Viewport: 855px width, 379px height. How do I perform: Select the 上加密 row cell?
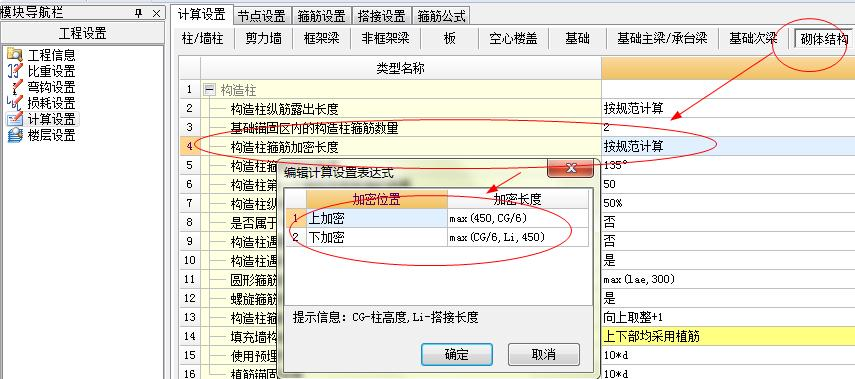click(x=377, y=219)
